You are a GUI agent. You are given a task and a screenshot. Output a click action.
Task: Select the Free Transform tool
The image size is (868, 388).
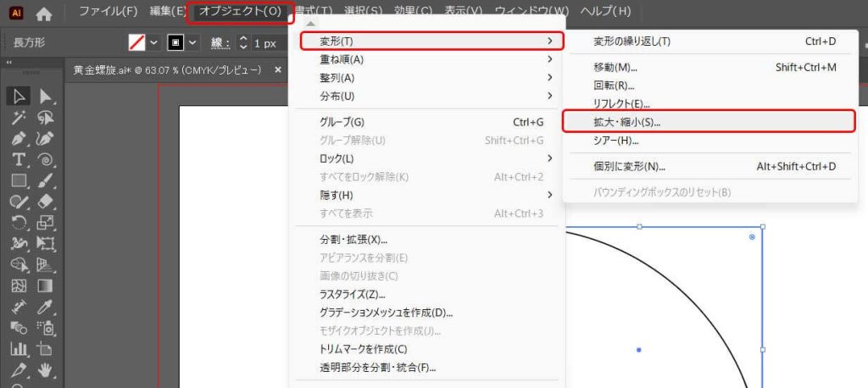(46, 243)
